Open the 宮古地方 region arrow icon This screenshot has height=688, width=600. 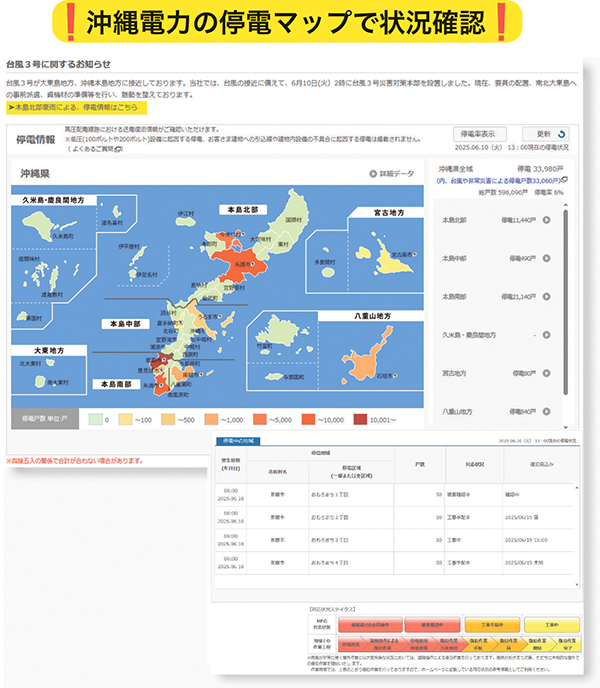click(546, 373)
